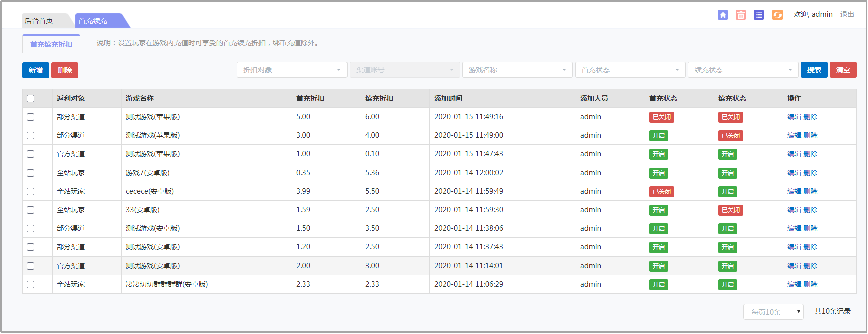Open the purple list icon in the header
This screenshot has height=334, width=868.
[x=759, y=15]
